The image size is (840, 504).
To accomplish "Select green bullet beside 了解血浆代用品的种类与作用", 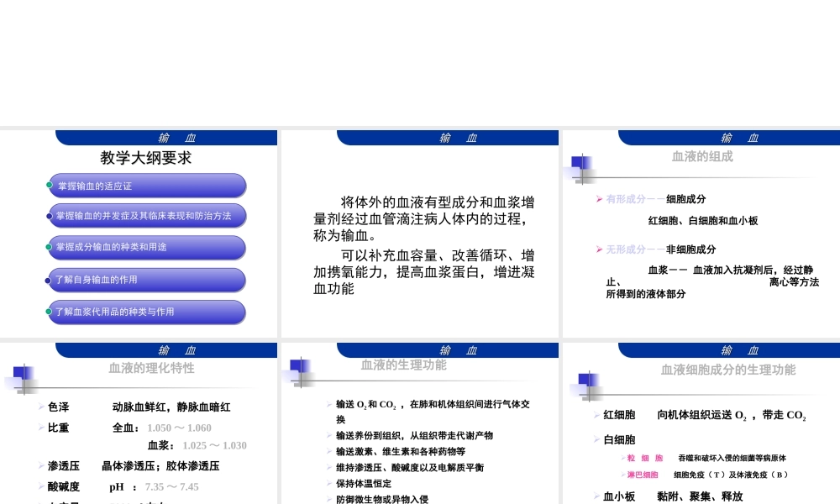I will [x=50, y=309].
